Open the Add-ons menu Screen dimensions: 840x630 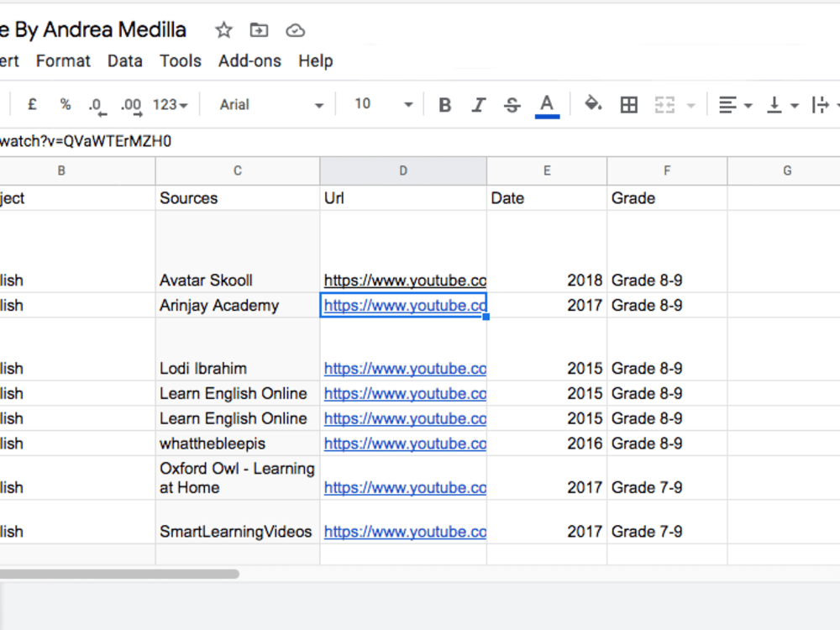click(x=249, y=60)
